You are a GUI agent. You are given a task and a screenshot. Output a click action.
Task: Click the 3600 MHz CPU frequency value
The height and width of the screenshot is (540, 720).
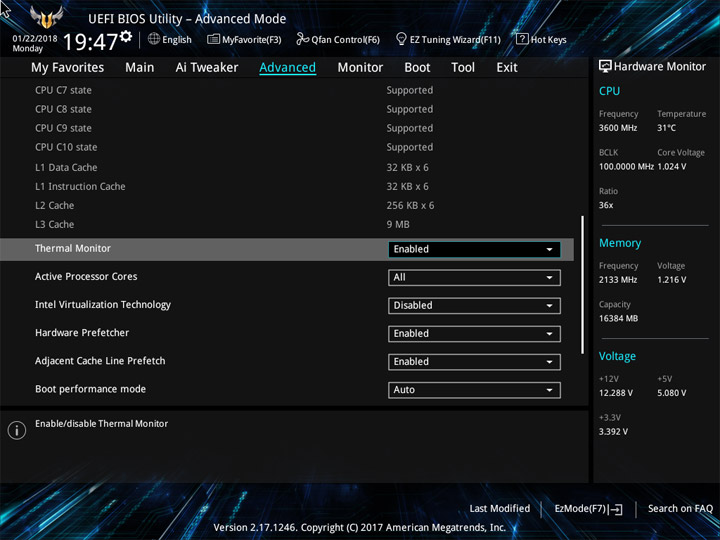(x=618, y=128)
